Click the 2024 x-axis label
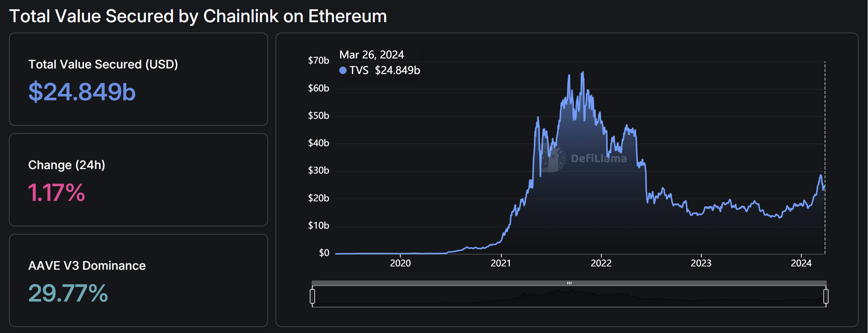Image resolution: width=868 pixels, height=333 pixels. pyautogui.click(x=801, y=263)
